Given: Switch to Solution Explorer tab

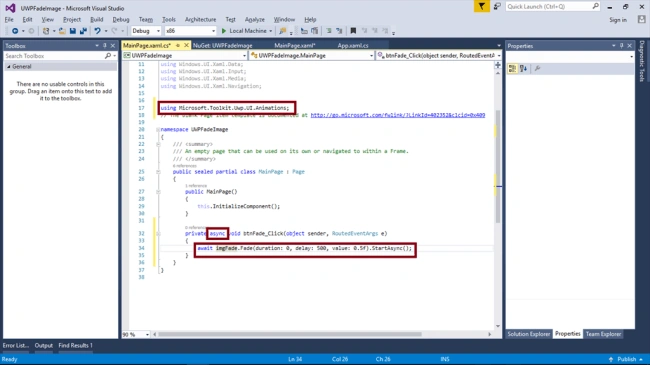Looking at the screenshot, I should [529, 334].
